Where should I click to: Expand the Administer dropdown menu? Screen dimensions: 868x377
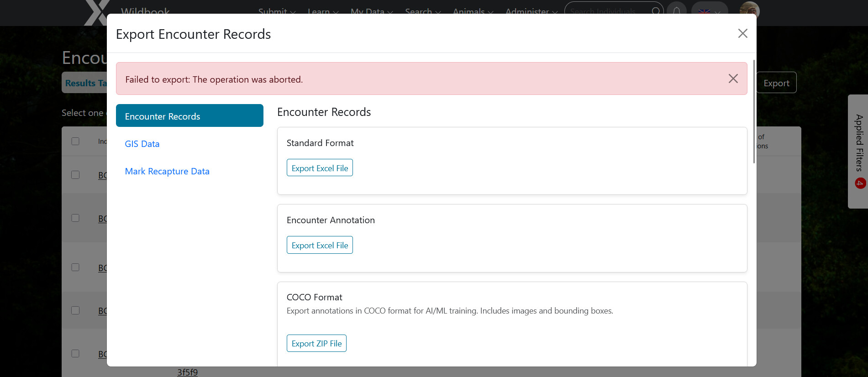[x=531, y=11]
